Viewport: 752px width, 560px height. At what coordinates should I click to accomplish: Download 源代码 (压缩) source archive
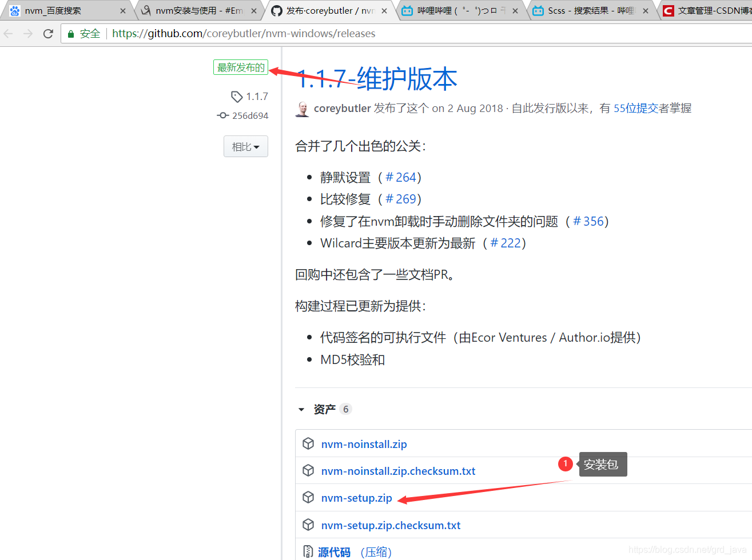(355, 552)
